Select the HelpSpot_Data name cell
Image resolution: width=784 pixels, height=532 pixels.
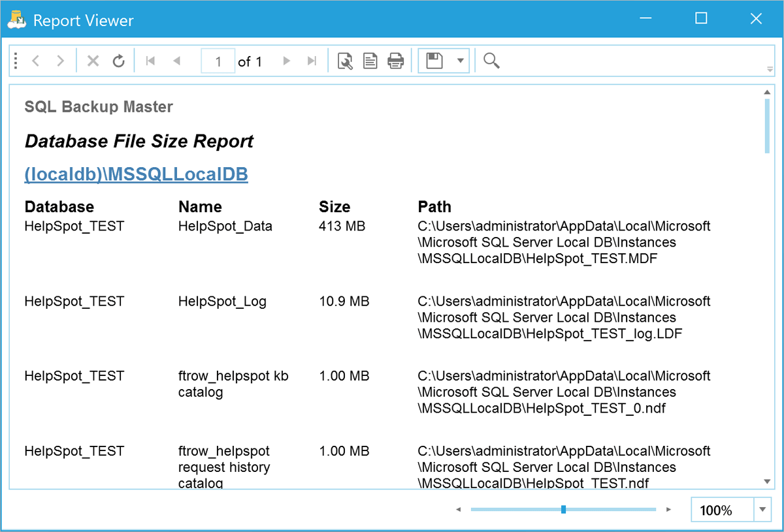pos(225,227)
